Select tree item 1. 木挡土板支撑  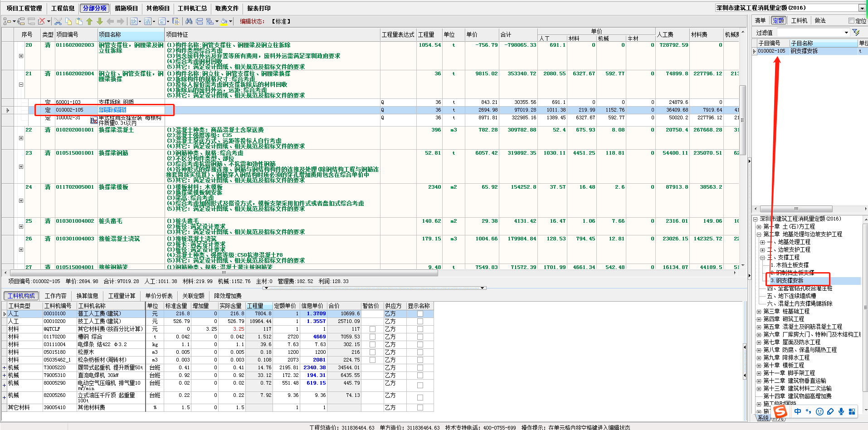789,265
